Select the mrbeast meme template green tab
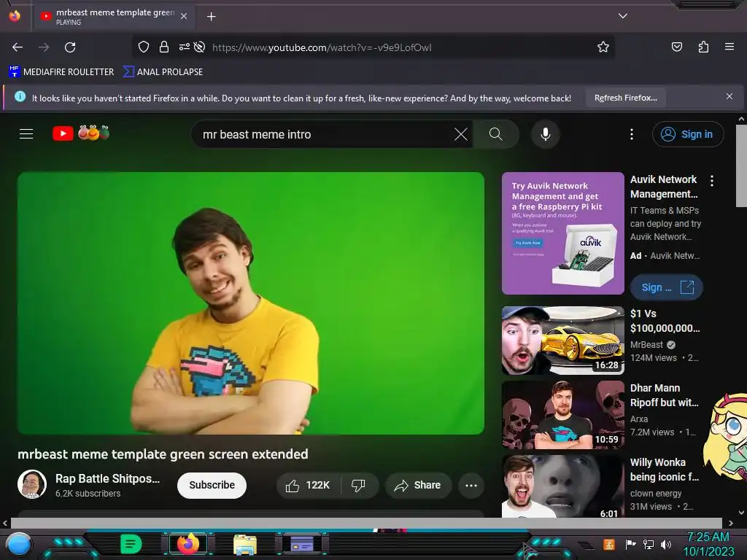 coord(113,16)
